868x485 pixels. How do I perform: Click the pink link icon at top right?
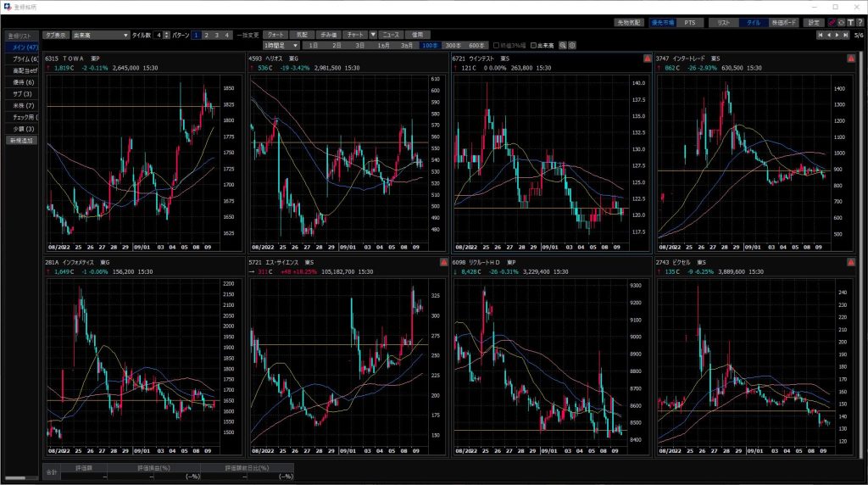pos(832,22)
